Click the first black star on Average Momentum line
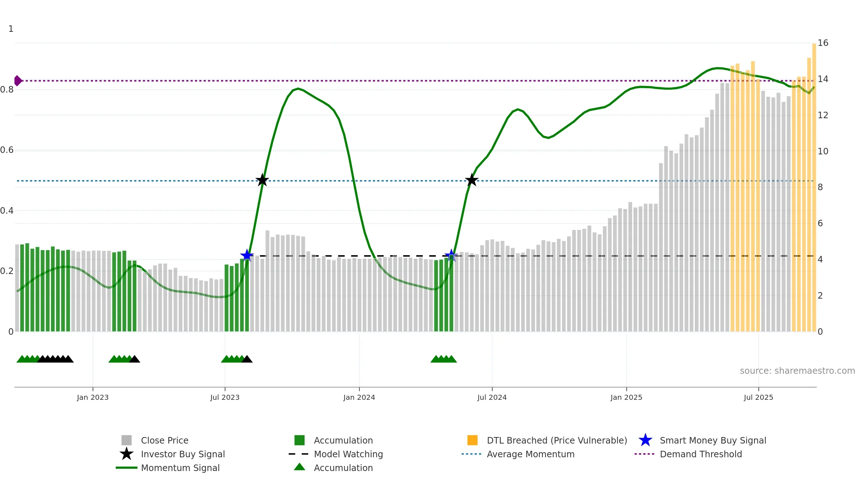Viewport: 868px width, 488px height. click(262, 180)
